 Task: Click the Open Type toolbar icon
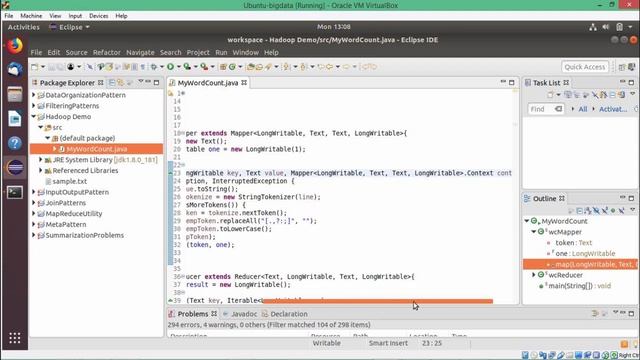click(x=251, y=67)
